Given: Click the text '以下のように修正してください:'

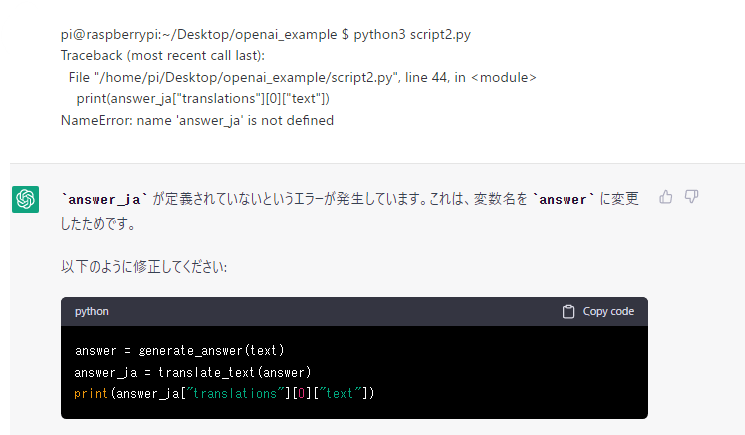Looking at the screenshot, I should (144, 267).
